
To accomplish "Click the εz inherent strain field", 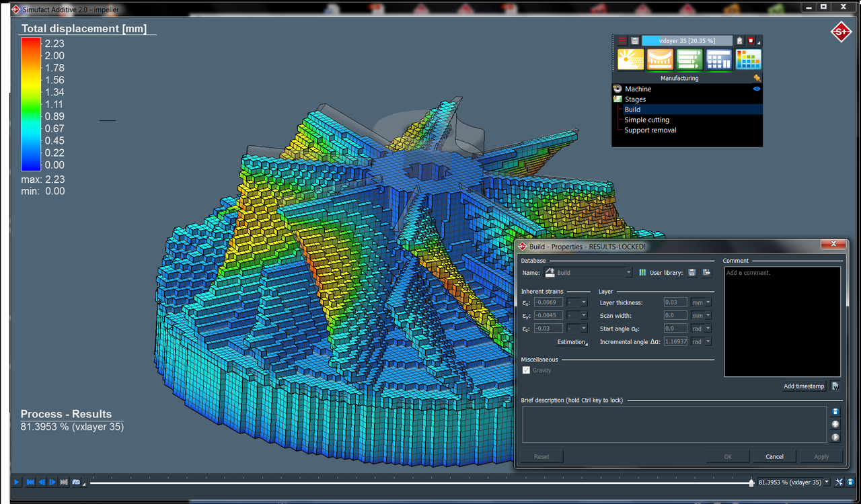I will pos(549,329).
